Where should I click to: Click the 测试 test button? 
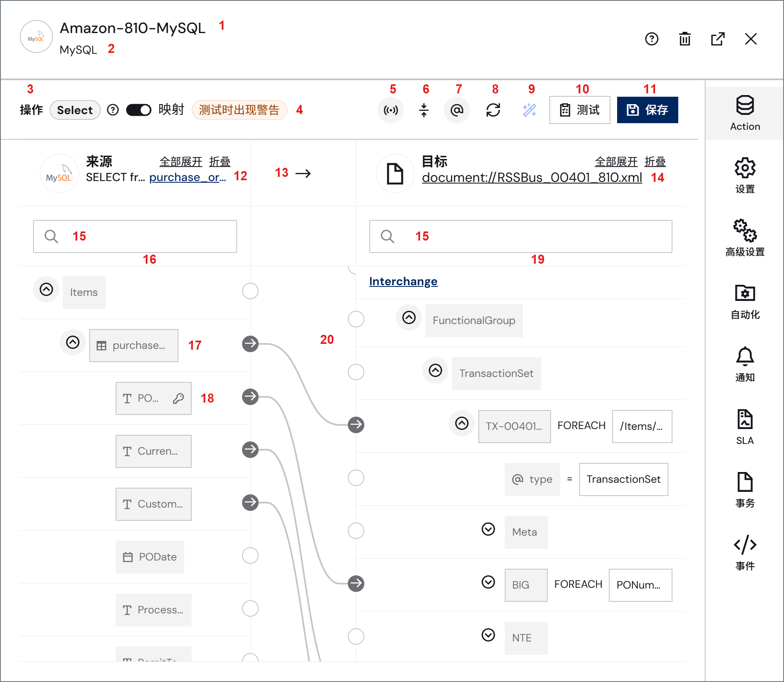[580, 110]
